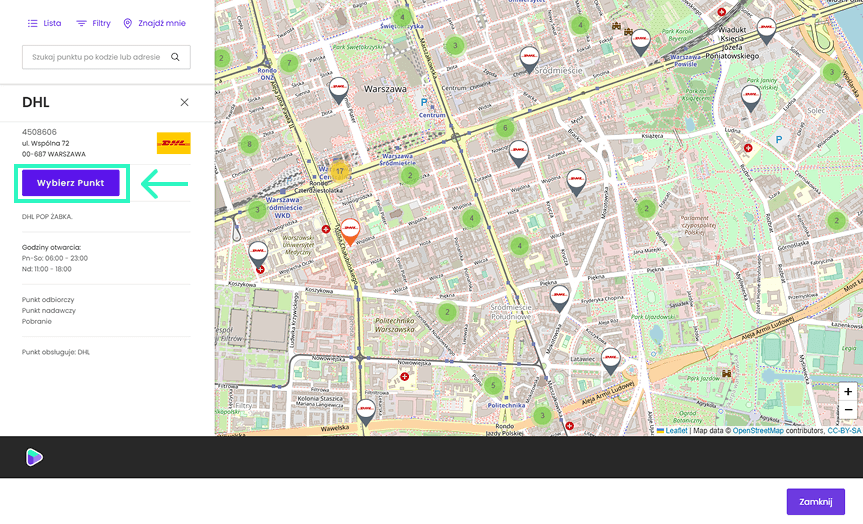The width and height of the screenshot is (863, 524).
Task: Click the green cluster marker labeled 5
Action: pyautogui.click(x=492, y=385)
